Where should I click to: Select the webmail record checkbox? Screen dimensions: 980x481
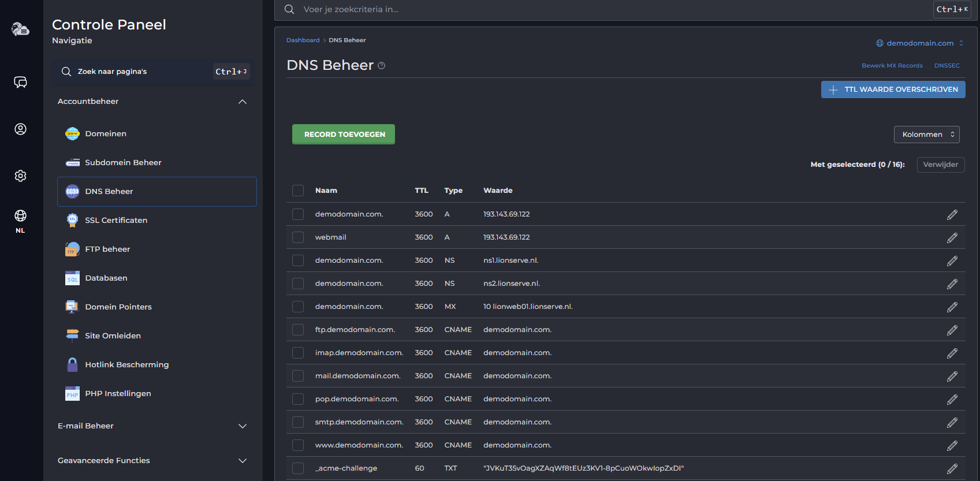coord(298,237)
